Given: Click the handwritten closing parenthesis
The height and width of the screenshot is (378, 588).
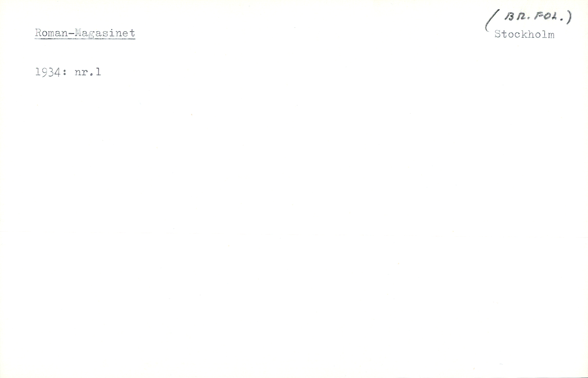Looking at the screenshot, I should [569, 17].
